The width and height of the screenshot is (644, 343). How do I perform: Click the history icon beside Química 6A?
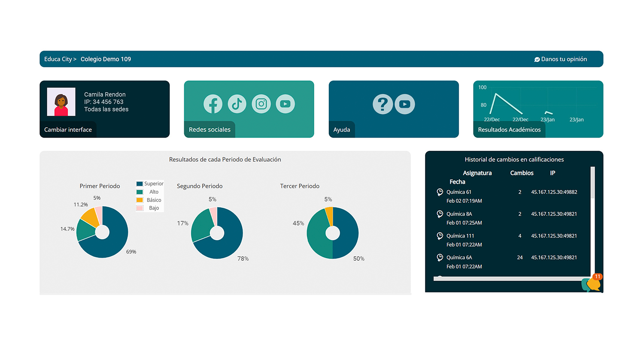(x=440, y=258)
